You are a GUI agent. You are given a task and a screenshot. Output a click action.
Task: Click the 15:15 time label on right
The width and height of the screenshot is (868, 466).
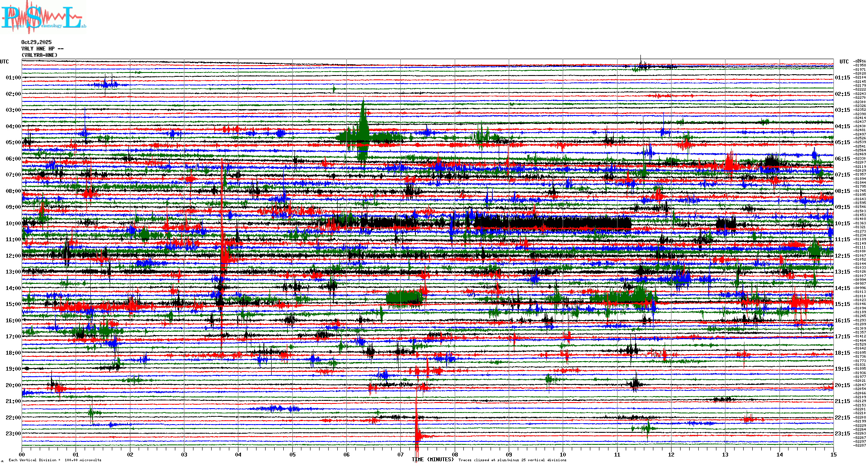[x=842, y=304]
